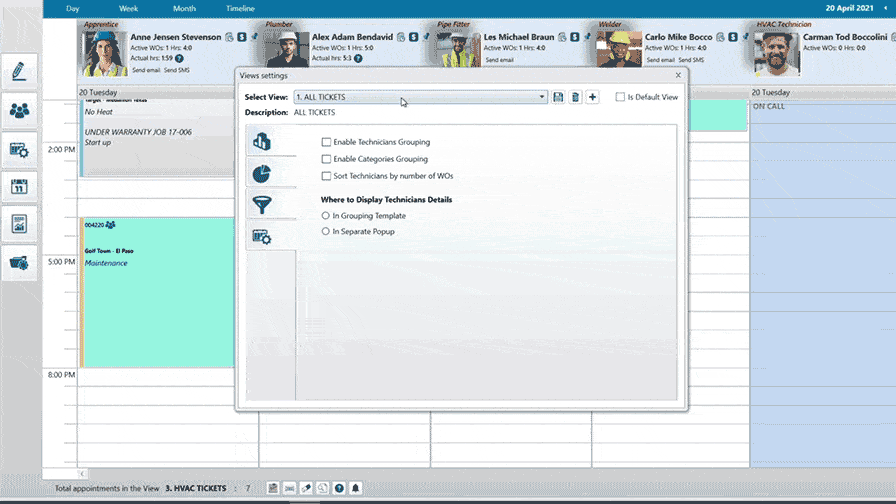This screenshot has height=504, width=896.
Task: Switch to Week view
Action: tap(129, 8)
